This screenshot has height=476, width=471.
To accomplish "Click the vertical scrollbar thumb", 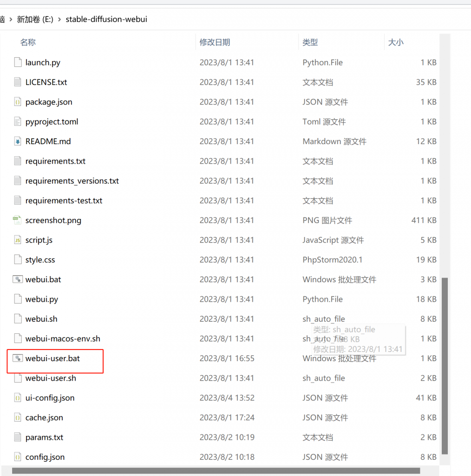I will 445,366.
